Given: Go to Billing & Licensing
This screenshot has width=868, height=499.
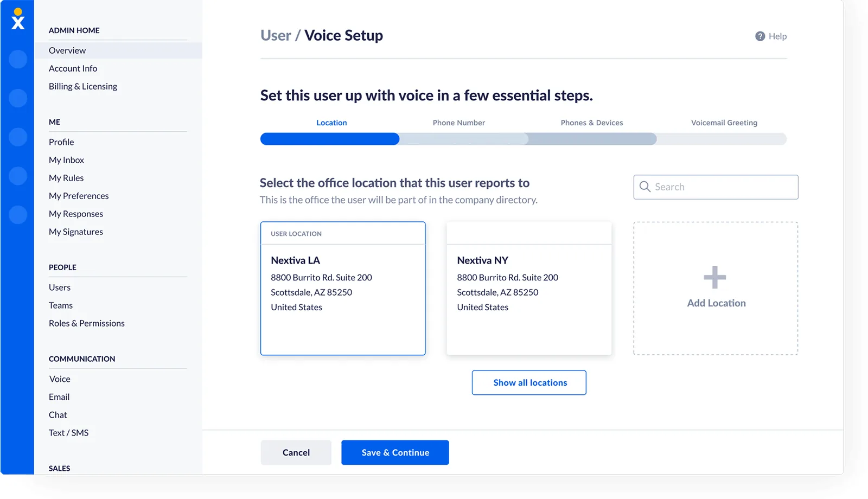Looking at the screenshot, I should pos(83,86).
